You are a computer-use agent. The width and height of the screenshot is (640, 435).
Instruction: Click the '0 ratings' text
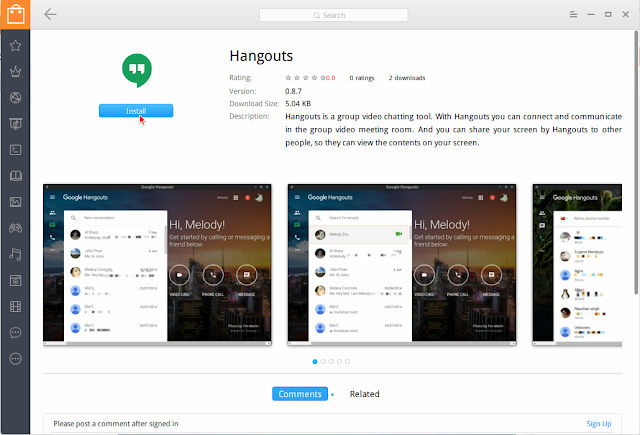pos(362,78)
